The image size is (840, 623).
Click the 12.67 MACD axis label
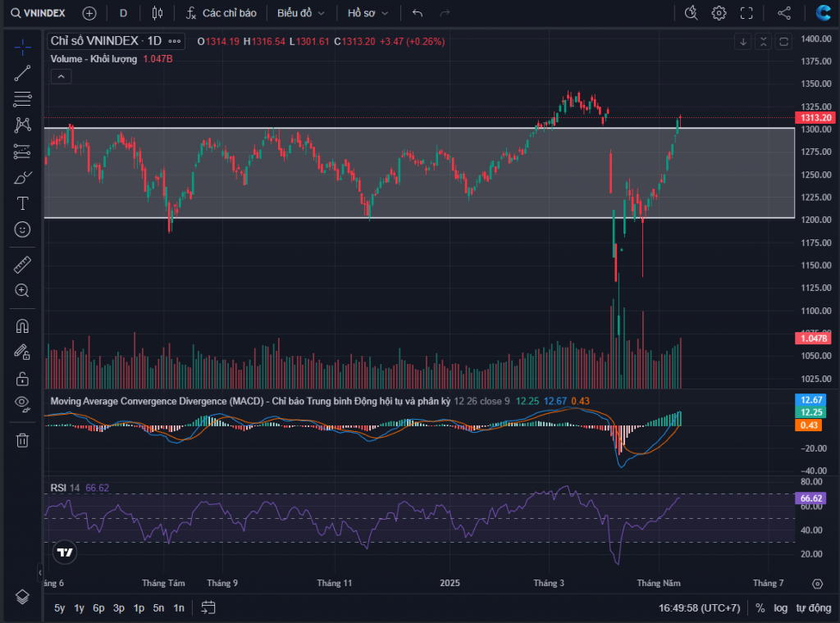(x=810, y=400)
